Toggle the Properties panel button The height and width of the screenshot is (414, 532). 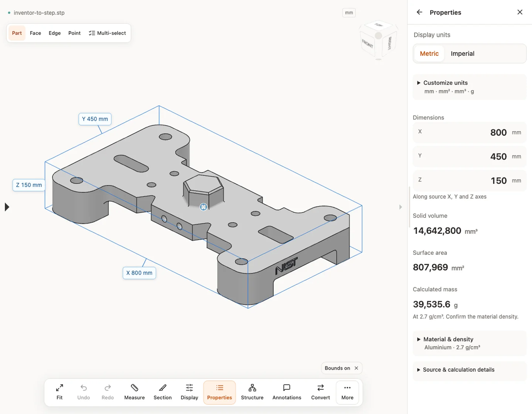pyautogui.click(x=219, y=392)
